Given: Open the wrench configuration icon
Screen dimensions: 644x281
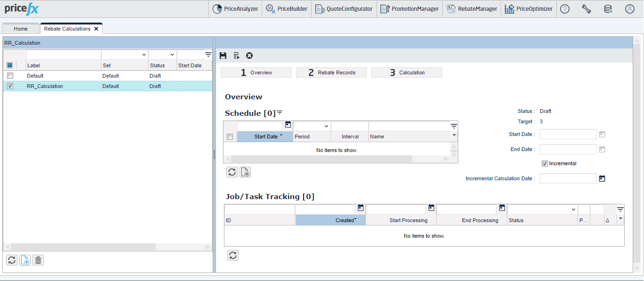Looking at the screenshot, I should click(x=586, y=9).
